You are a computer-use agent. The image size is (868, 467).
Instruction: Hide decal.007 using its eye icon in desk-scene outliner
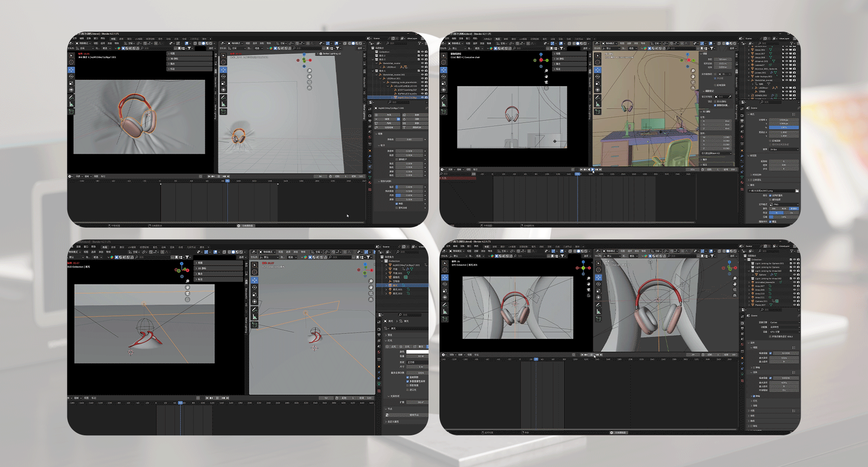(787, 54)
